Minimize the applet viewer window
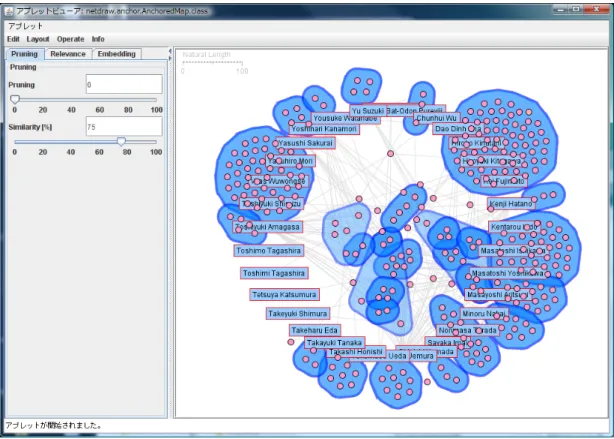The width and height of the screenshot is (614, 439). 562,9
